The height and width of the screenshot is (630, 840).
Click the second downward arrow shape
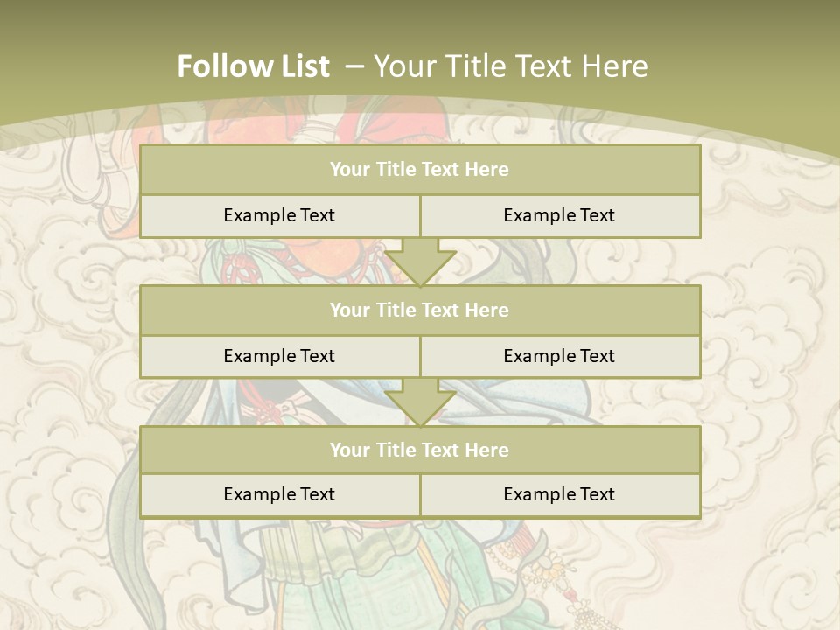420,402
